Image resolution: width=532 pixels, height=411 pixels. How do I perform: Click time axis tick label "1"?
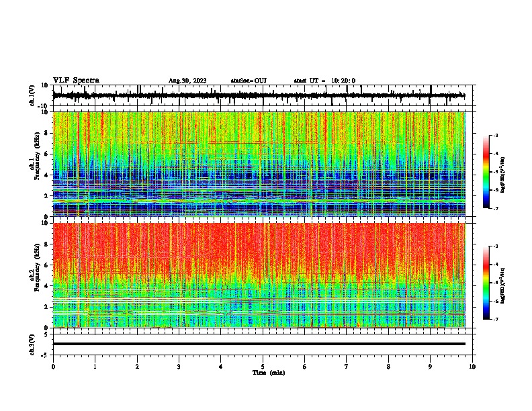click(95, 367)
